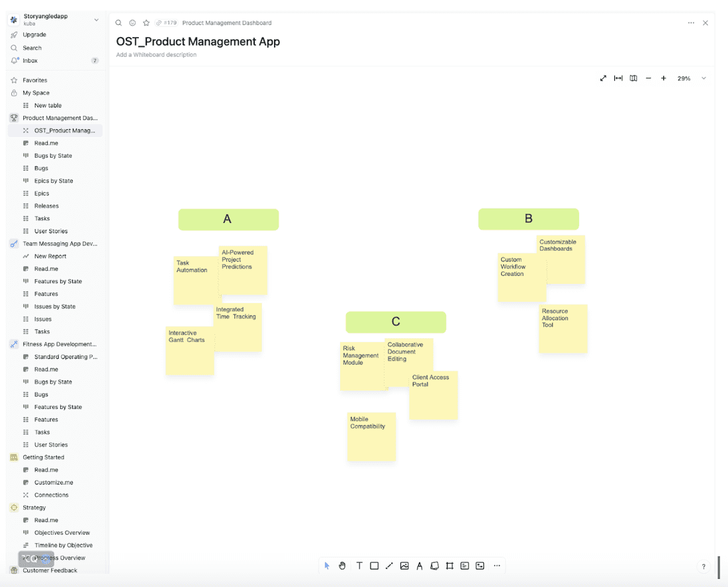Click the Product Management Dashboard breadcrumb
This screenshot has width=728, height=587.
[x=226, y=23]
